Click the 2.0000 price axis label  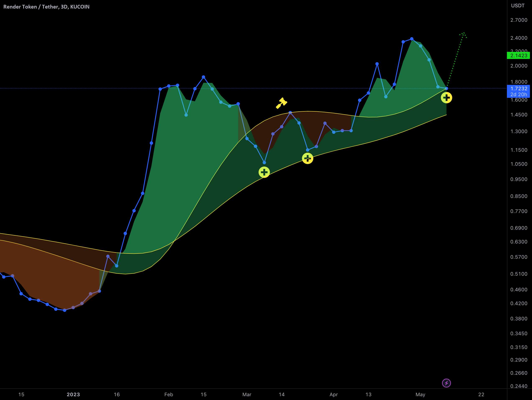[519, 66]
